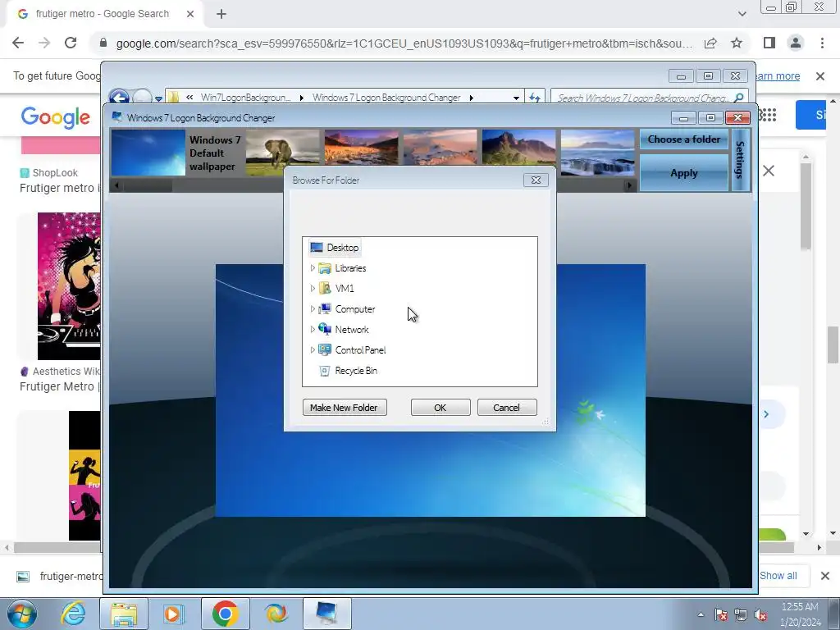The height and width of the screenshot is (630, 840).
Task: Pick the rocky mountain wallpaper thumbnail
Action: pyautogui.click(x=518, y=148)
